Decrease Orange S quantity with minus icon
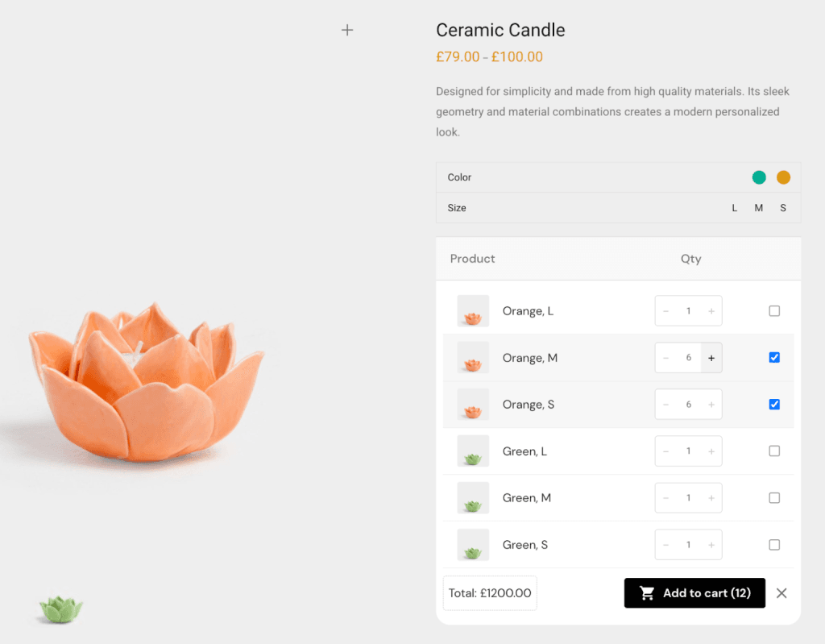This screenshot has height=644, width=825. [x=665, y=404]
